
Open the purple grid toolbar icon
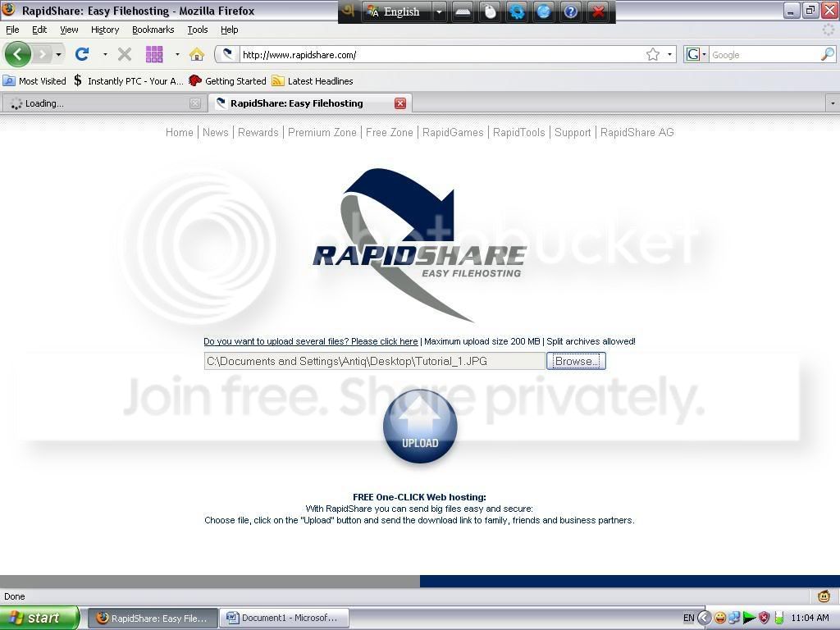(x=154, y=54)
